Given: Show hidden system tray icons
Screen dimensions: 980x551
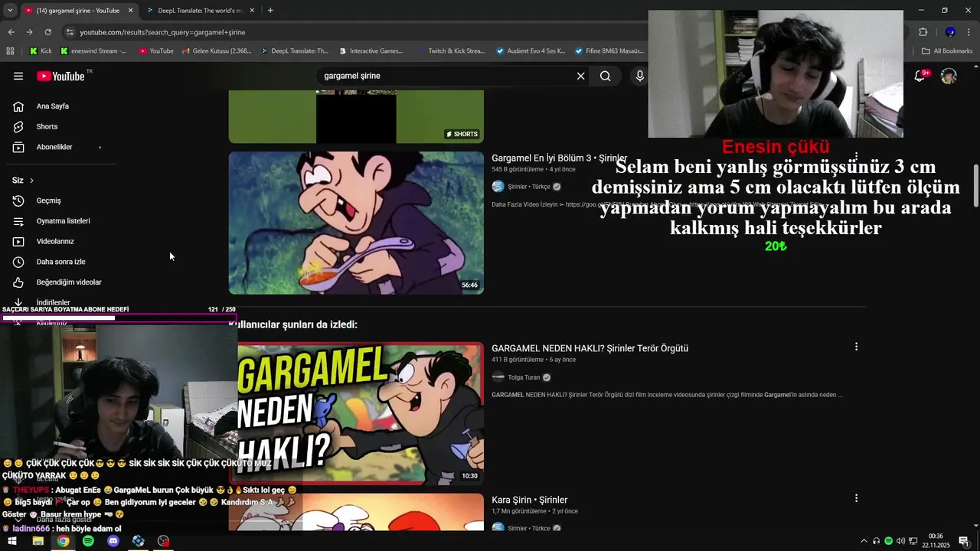Looking at the screenshot, I should coord(864,541).
